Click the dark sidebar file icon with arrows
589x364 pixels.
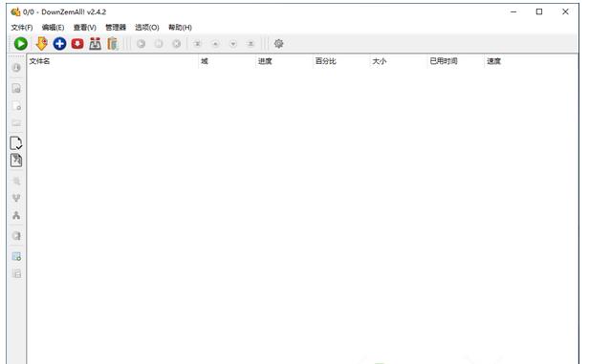coord(16,161)
